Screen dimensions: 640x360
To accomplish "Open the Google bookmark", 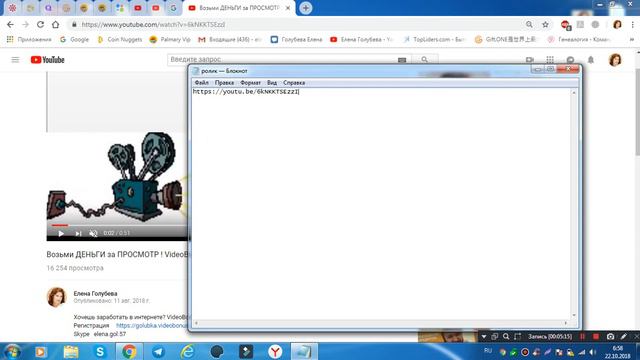I will pyautogui.click(x=74, y=39).
